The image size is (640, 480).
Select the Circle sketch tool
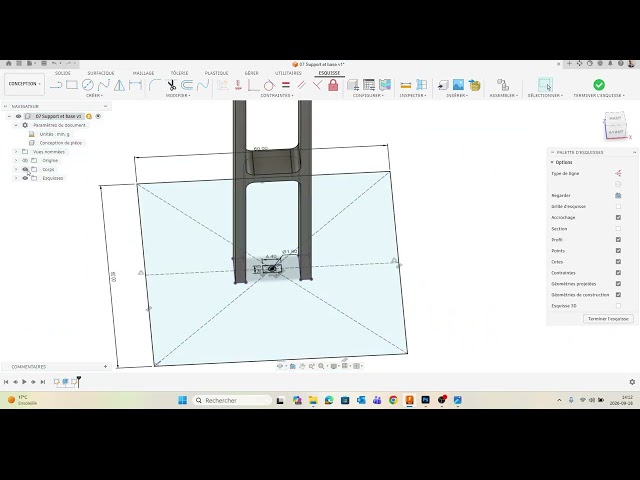(87, 85)
